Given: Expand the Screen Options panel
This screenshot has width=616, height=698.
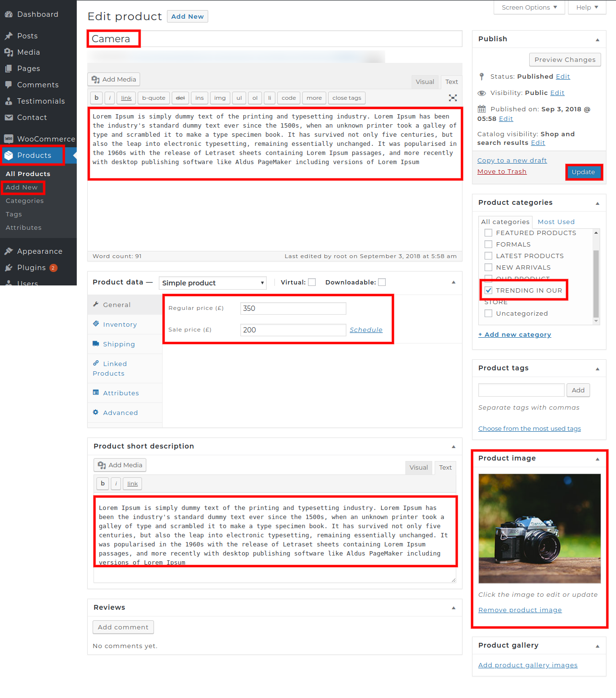Looking at the screenshot, I should 529,8.
